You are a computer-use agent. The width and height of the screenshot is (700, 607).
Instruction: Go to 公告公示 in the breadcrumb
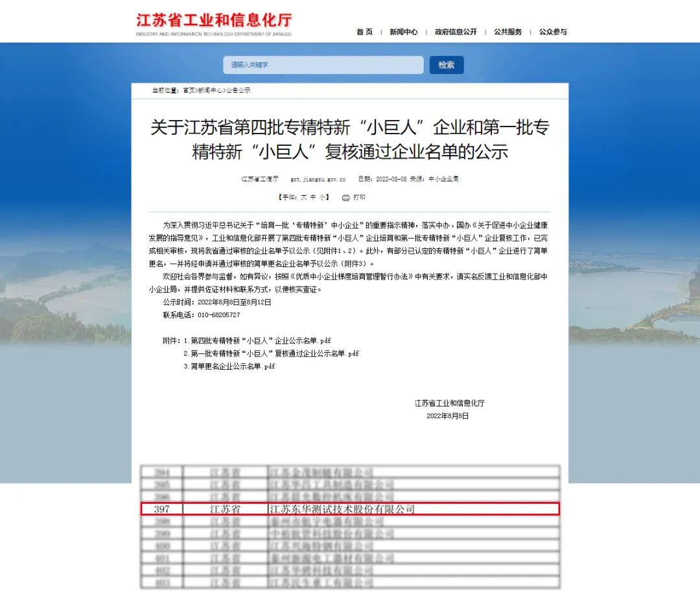click(239, 90)
